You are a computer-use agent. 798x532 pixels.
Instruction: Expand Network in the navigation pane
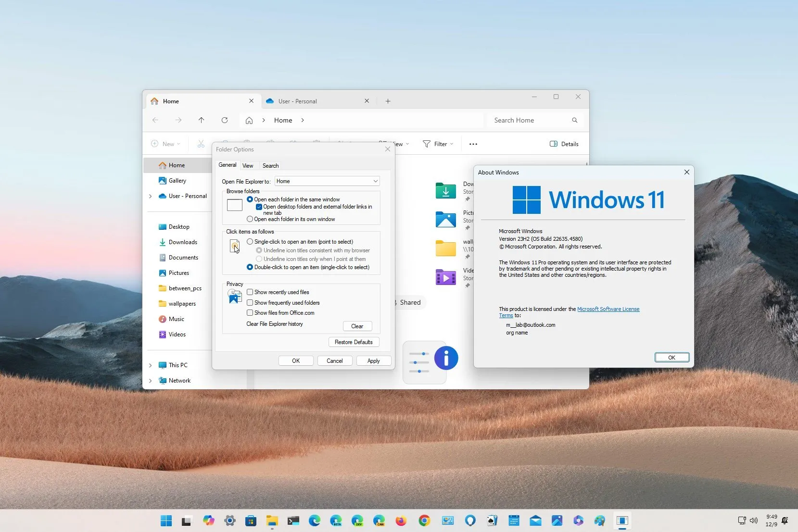coord(151,381)
